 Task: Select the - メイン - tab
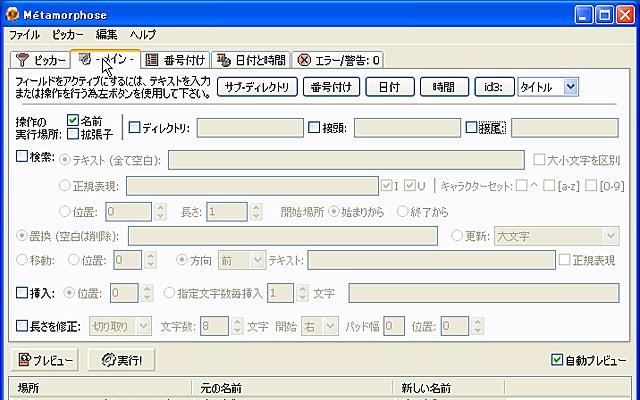(106, 59)
